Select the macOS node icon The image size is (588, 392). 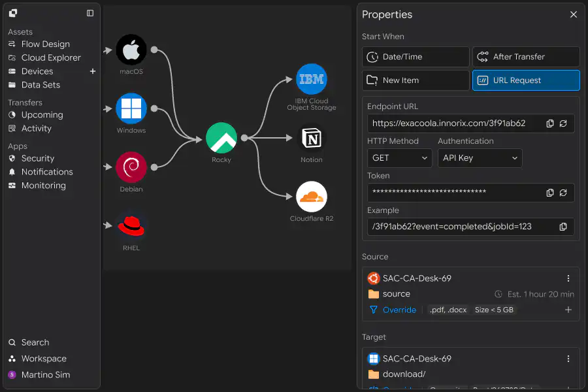pyautogui.click(x=131, y=50)
